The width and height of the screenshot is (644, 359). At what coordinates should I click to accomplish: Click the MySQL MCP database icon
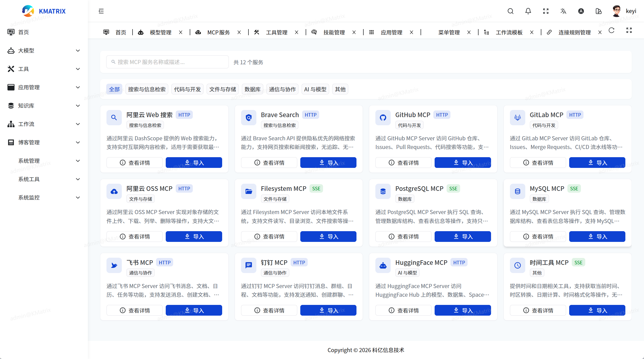click(x=518, y=191)
